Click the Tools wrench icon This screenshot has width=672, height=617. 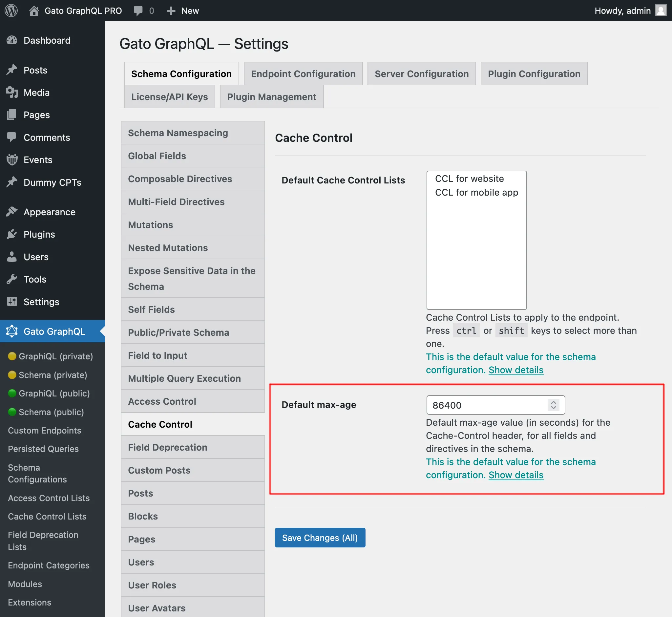[12, 279]
